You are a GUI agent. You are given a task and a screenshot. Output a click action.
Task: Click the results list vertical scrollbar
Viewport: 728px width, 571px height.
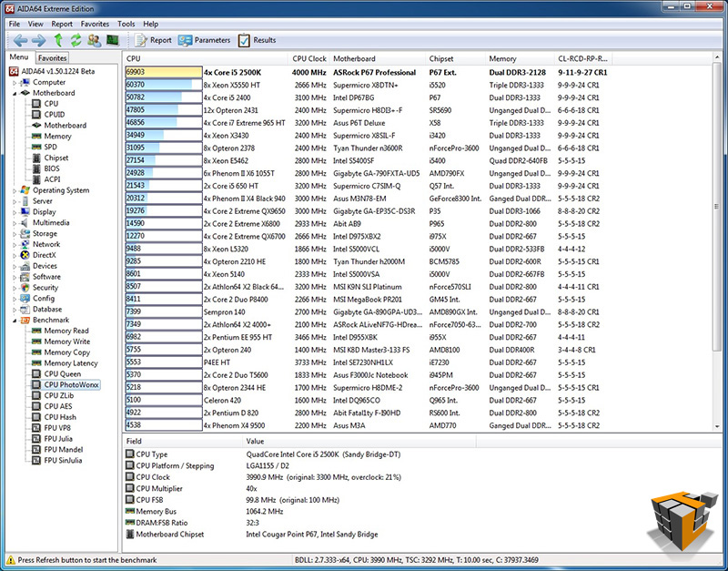pos(717,241)
